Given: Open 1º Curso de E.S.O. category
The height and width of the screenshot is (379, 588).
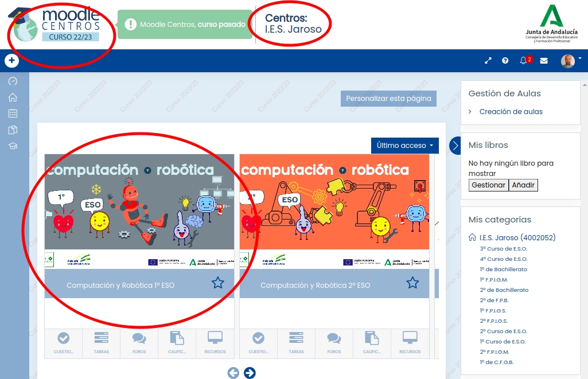Looking at the screenshot, I should 503,342.
